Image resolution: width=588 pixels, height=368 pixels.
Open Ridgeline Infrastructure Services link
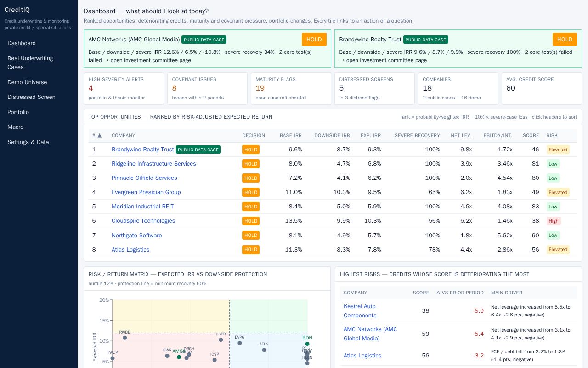(x=154, y=164)
